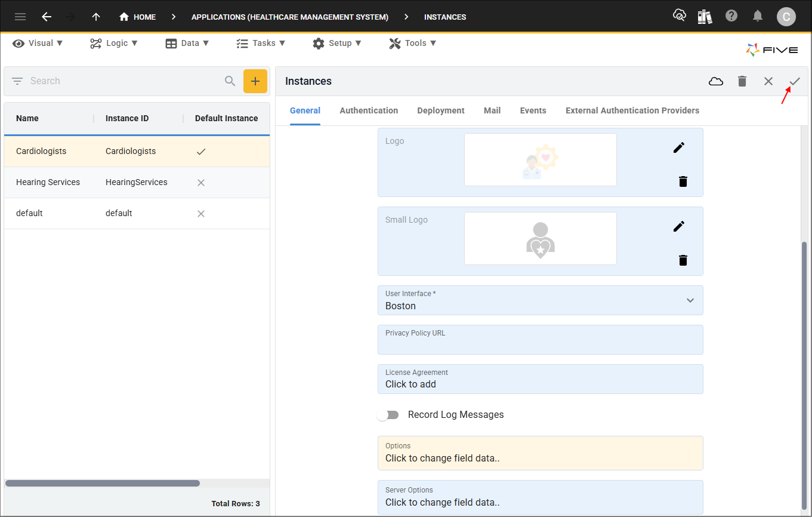Click the yellow plus button to add instance
The height and width of the screenshot is (517, 812).
[255, 81]
